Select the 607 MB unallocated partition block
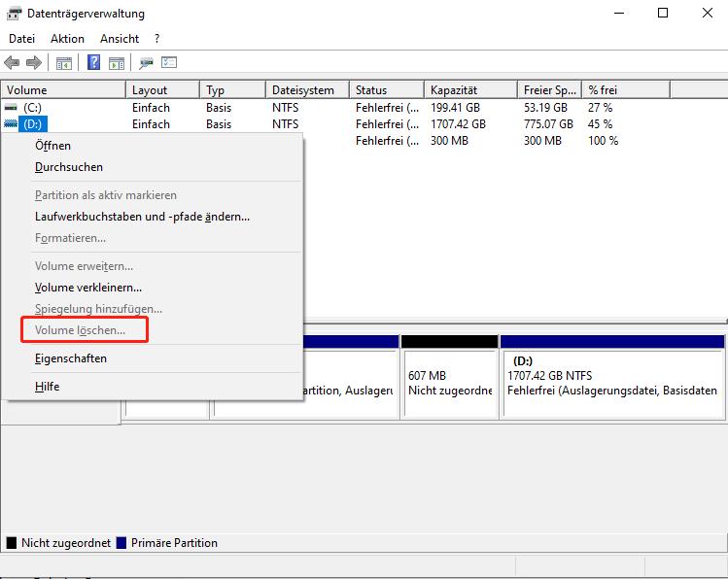 click(449, 384)
